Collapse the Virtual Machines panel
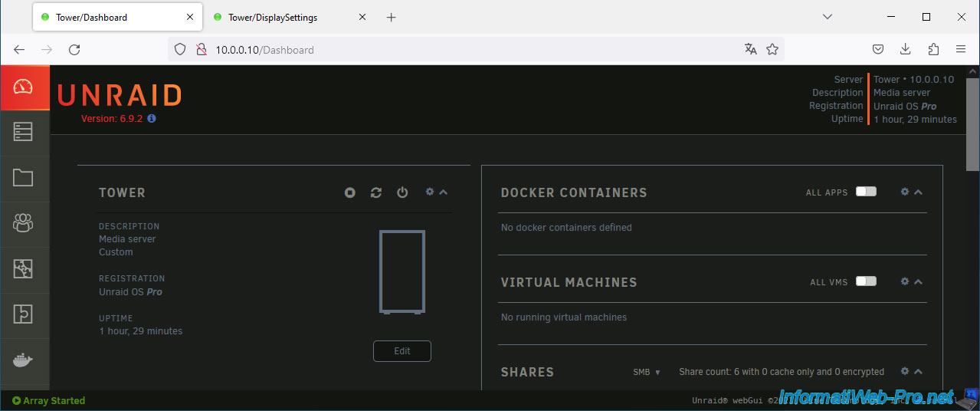980x411 pixels. click(x=918, y=281)
